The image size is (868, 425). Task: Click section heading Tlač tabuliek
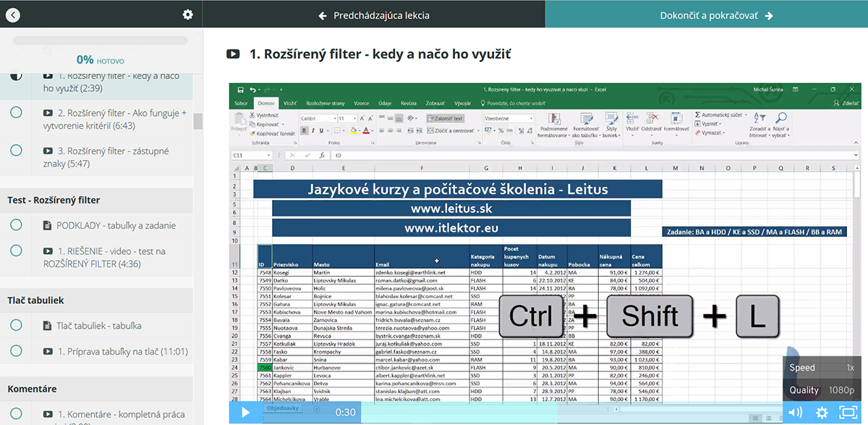36,300
